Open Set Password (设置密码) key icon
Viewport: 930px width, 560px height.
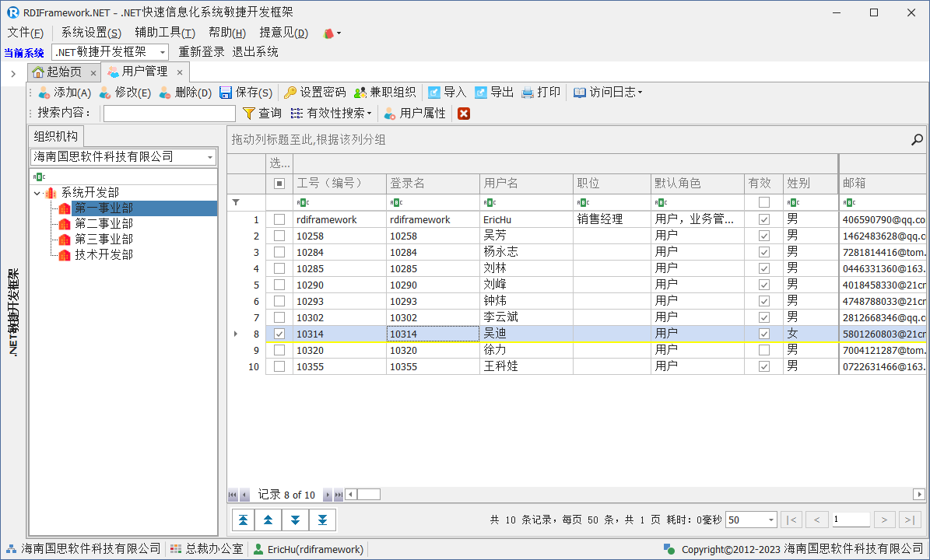[290, 93]
